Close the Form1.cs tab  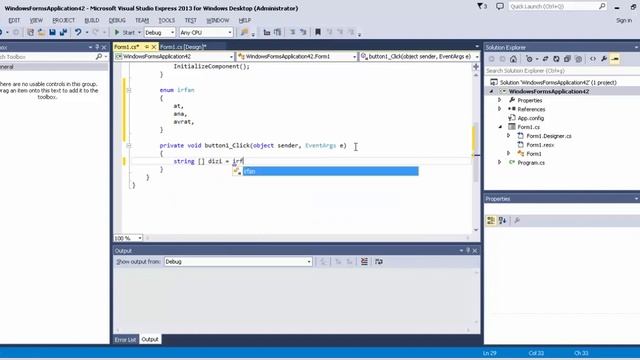[x=154, y=47]
